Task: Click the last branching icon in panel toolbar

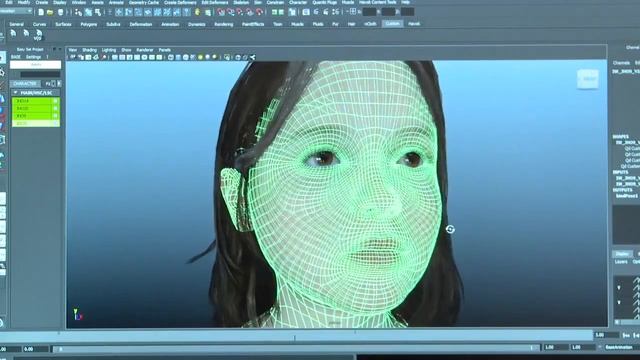Action: [253, 58]
